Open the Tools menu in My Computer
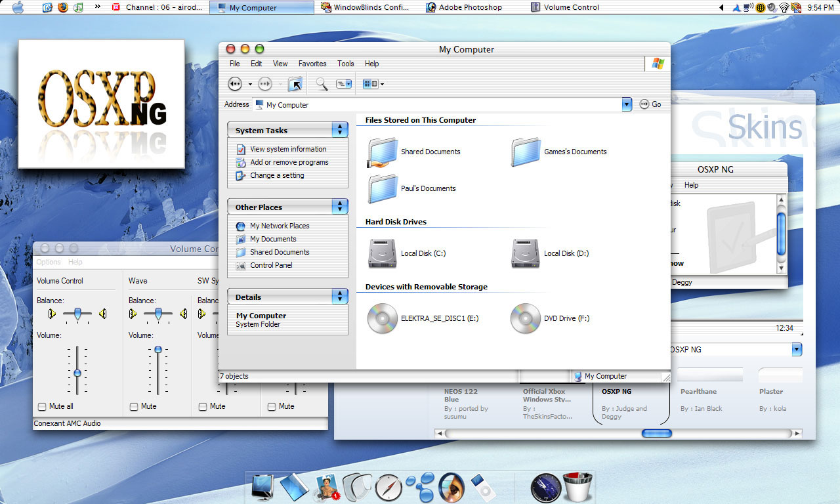The width and height of the screenshot is (840, 504). click(346, 64)
